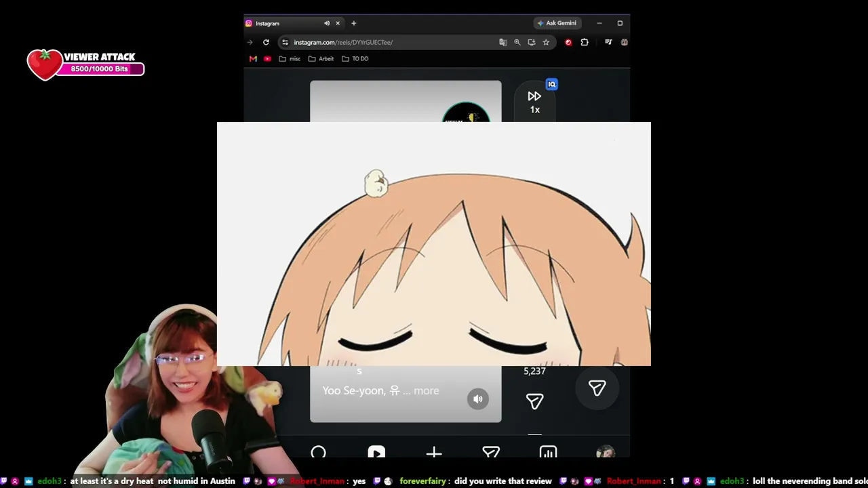Click the 'Yoo Se-yoon' caption text
Screen dimensions: 868x488
coord(354,391)
